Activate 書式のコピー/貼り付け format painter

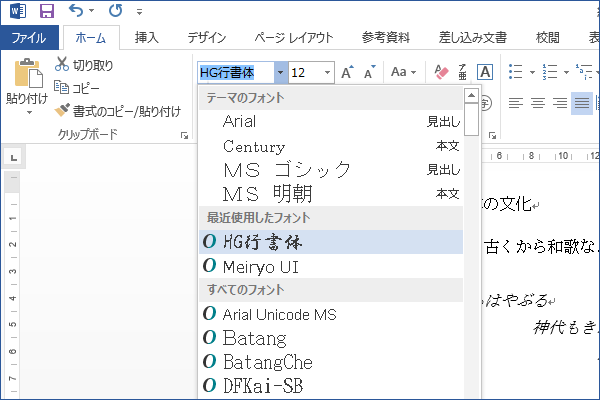click(x=118, y=111)
